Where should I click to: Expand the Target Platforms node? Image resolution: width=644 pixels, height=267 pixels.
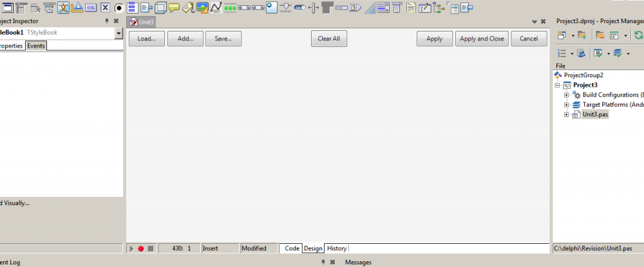click(x=566, y=105)
